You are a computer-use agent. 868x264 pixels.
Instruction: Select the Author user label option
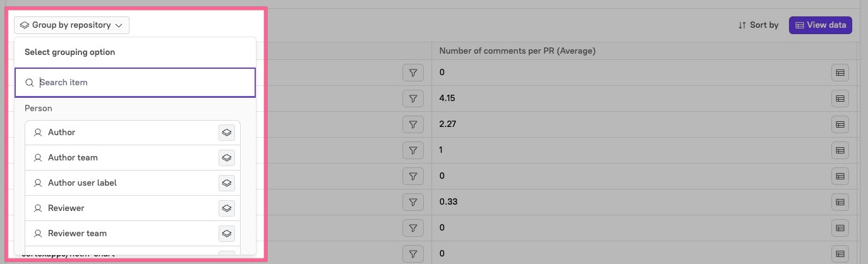pyautogui.click(x=82, y=183)
